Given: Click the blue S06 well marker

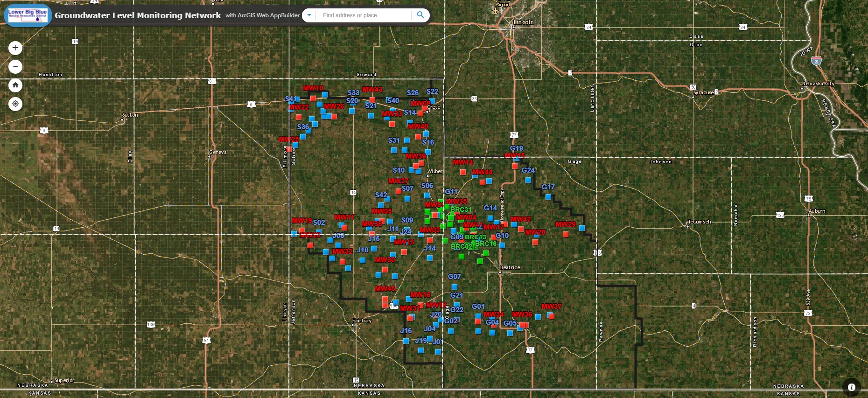Looking at the screenshot, I should [427, 196].
